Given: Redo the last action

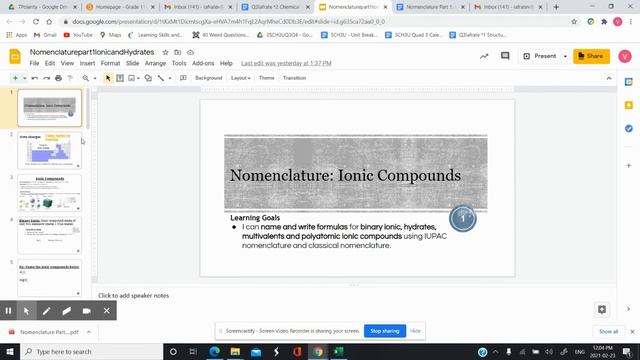Looking at the screenshot, I should (x=47, y=78).
